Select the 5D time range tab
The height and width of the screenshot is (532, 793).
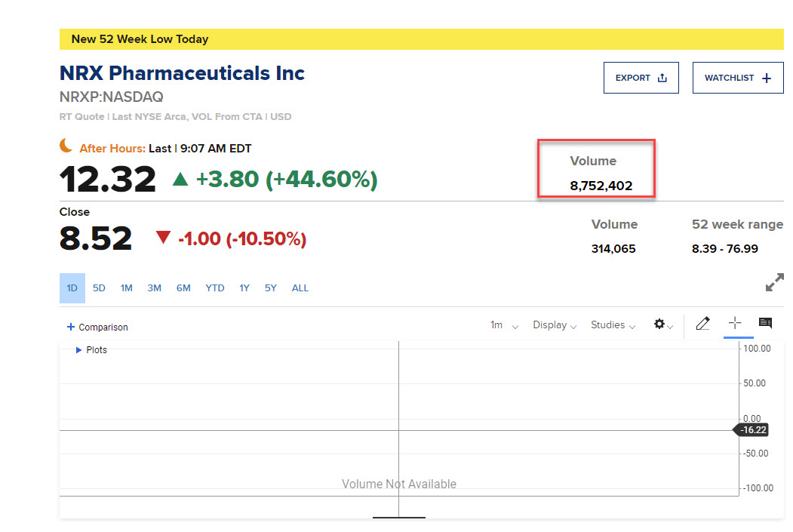[99, 288]
